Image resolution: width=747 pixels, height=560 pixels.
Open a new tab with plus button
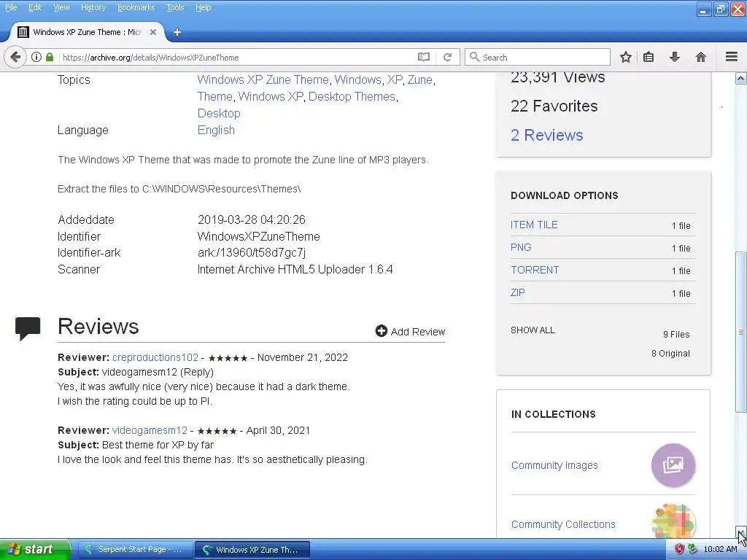(x=177, y=32)
